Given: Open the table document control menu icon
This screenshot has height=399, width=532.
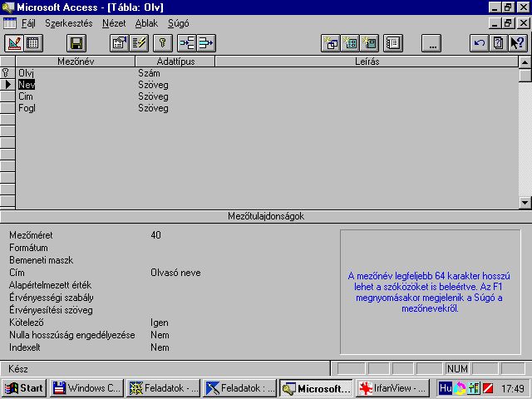Looking at the screenshot, I should tap(9, 23).
